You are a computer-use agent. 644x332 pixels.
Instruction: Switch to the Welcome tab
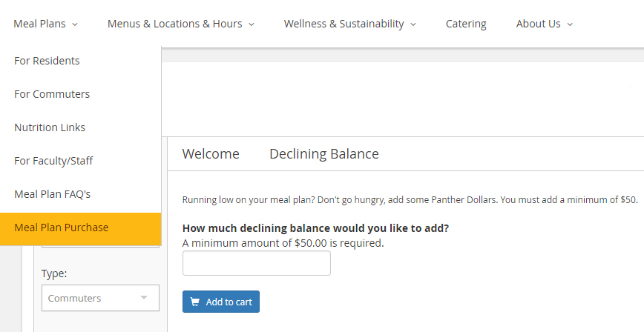tap(211, 153)
